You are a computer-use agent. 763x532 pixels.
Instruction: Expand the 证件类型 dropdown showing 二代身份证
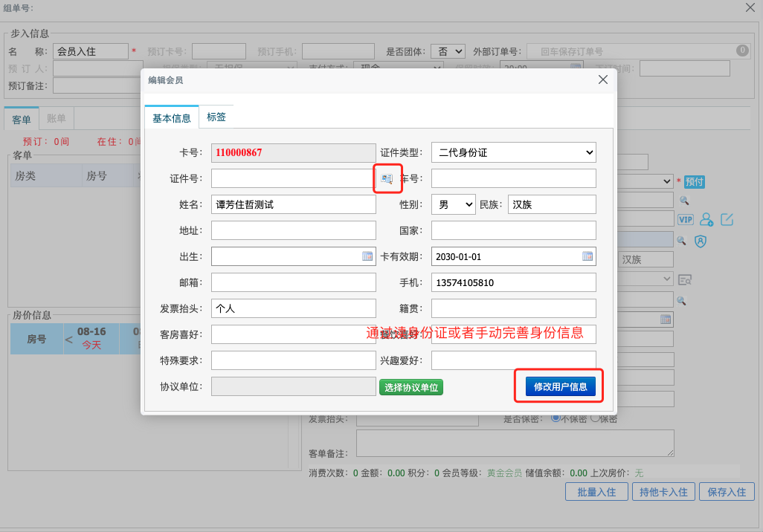tap(513, 153)
